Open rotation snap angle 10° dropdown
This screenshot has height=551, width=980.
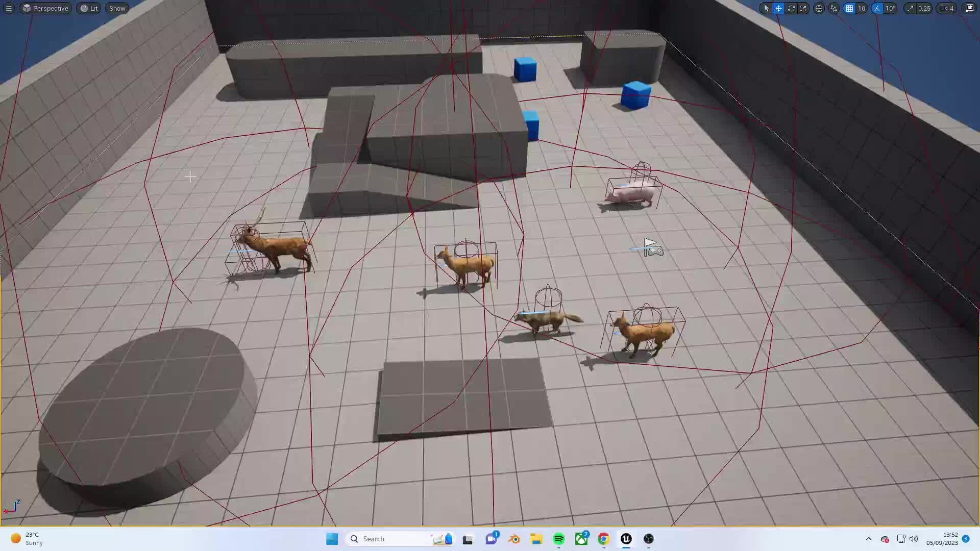pos(890,8)
